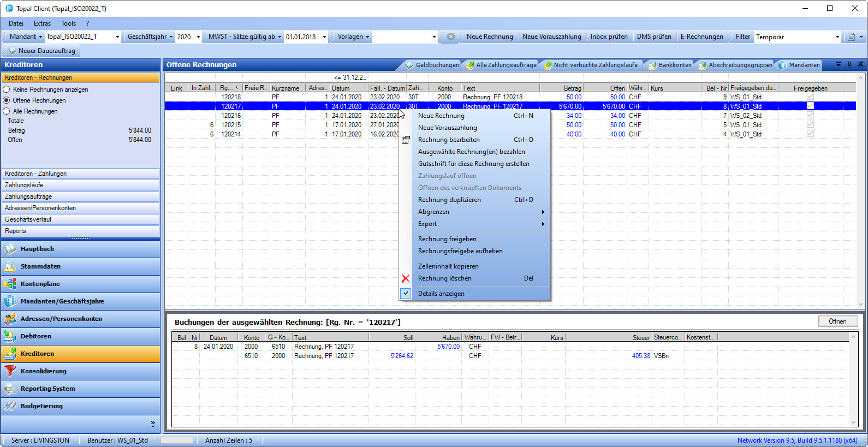868x447 pixels.
Task: Click the Reporting System icon
Action: [x=10, y=389]
